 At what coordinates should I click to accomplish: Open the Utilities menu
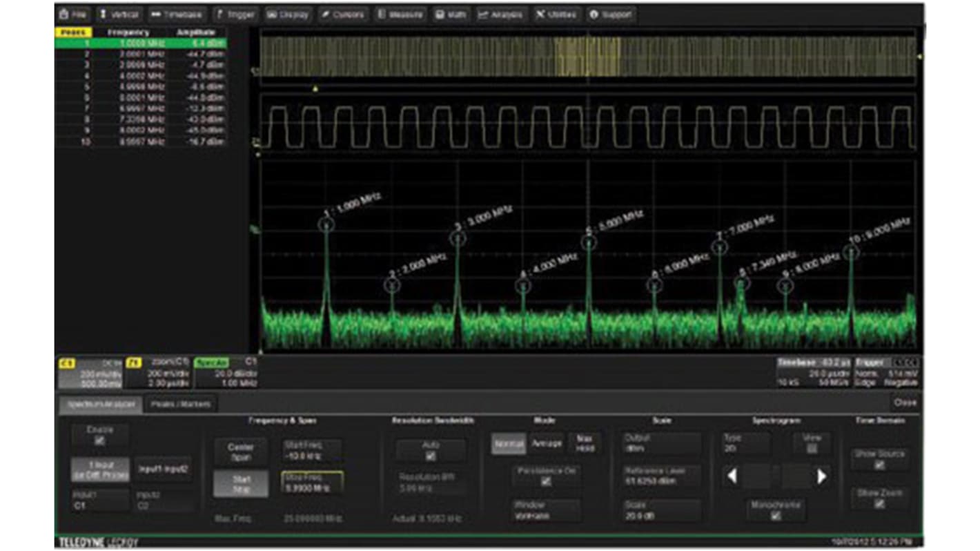pyautogui.click(x=556, y=14)
